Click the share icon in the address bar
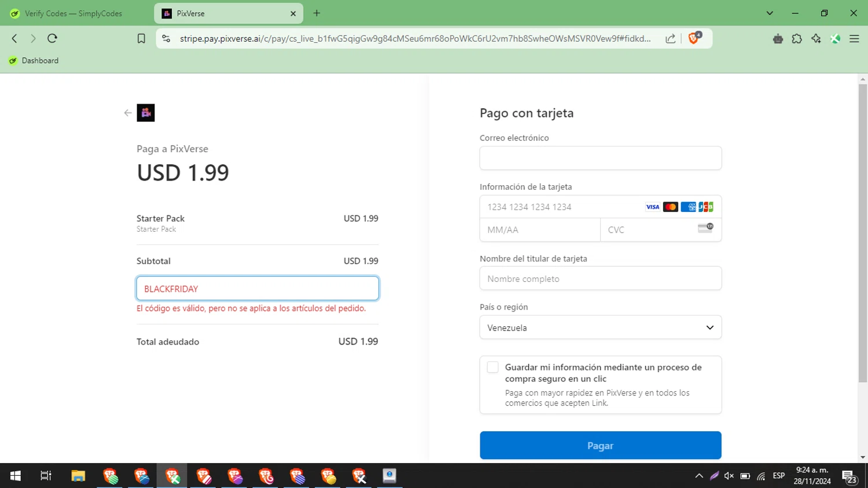This screenshot has height=488, width=868. (670, 38)
